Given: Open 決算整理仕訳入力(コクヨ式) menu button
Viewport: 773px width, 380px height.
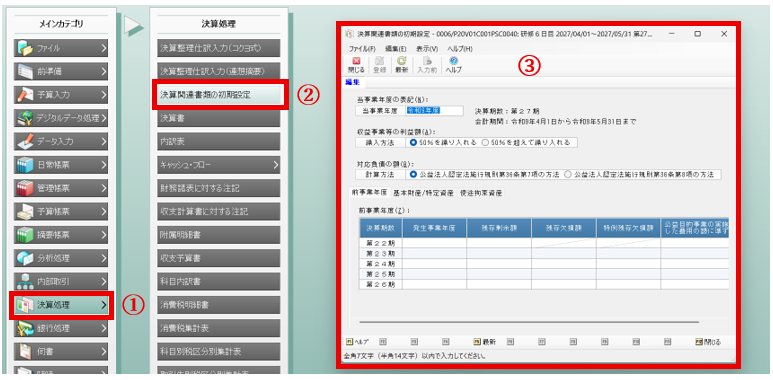Looking at the screenshot, I should [x=219, y=48].
